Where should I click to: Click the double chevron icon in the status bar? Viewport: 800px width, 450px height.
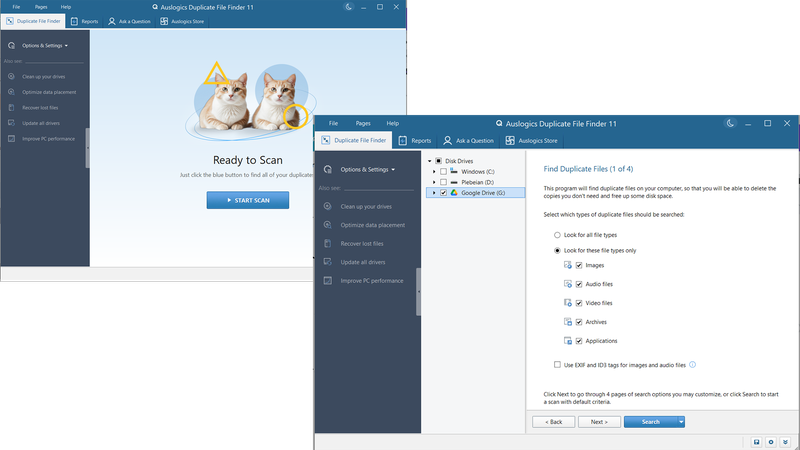(785, 442)
